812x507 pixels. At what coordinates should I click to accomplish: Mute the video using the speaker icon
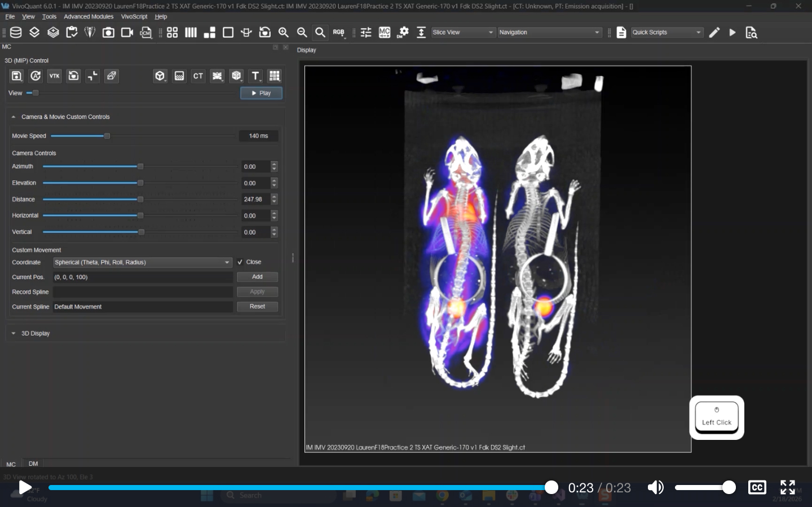click(655, 487)
